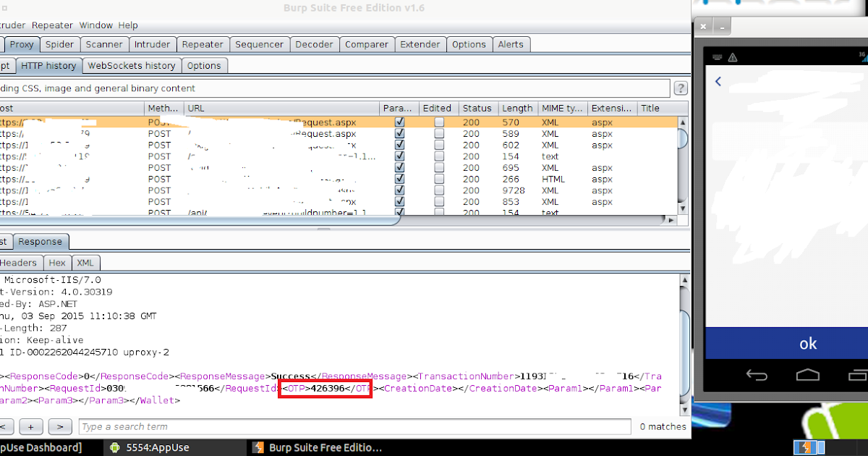
Task: Click history table vertical scrollbar up arrow
Action: point(684,122)
